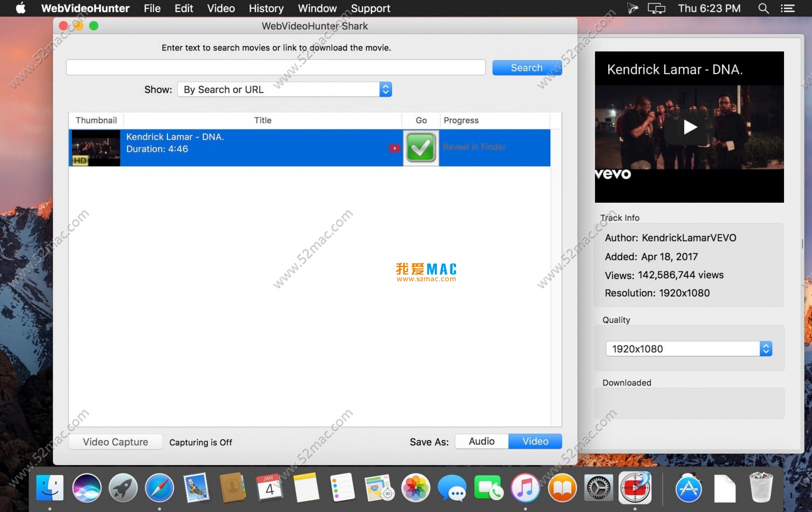This screenshot has height=512, width=812.
Task: Click the Search button
Action: (526, 67)
